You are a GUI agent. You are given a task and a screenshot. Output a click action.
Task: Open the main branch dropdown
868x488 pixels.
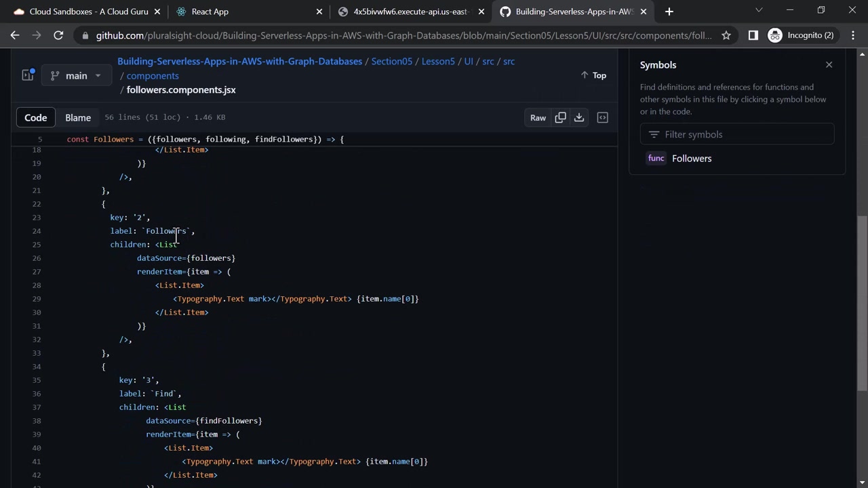pyautogui.click(x=75, y=75)
